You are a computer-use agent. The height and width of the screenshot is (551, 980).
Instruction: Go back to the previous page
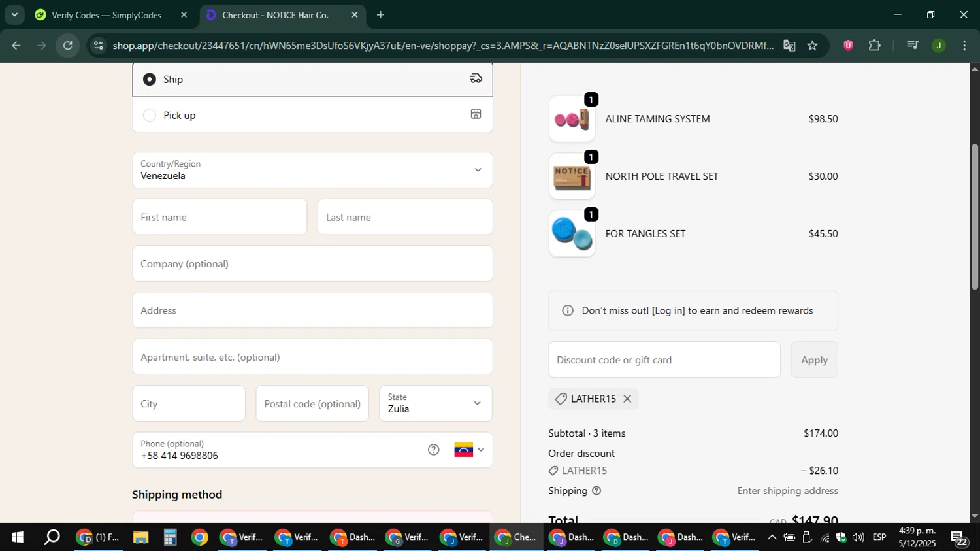point(16,45)
